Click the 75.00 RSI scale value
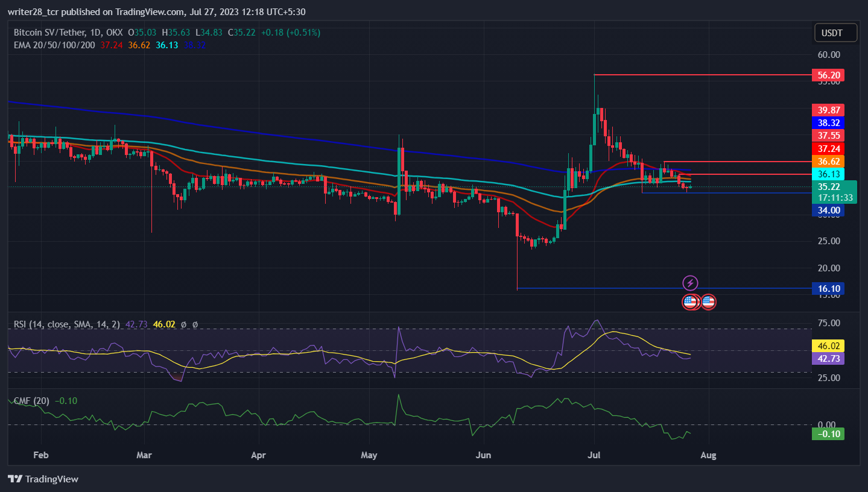868x492 pixels. pos(829,323)
